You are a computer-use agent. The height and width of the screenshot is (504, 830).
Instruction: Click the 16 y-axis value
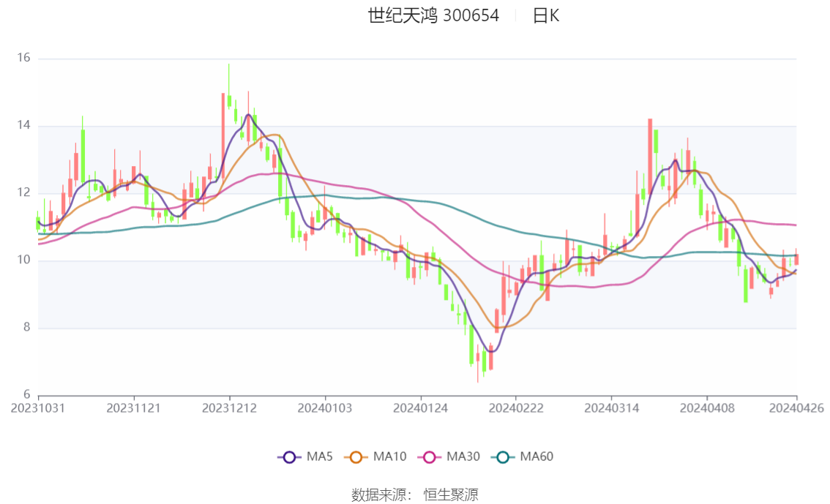tap(24, 59)
